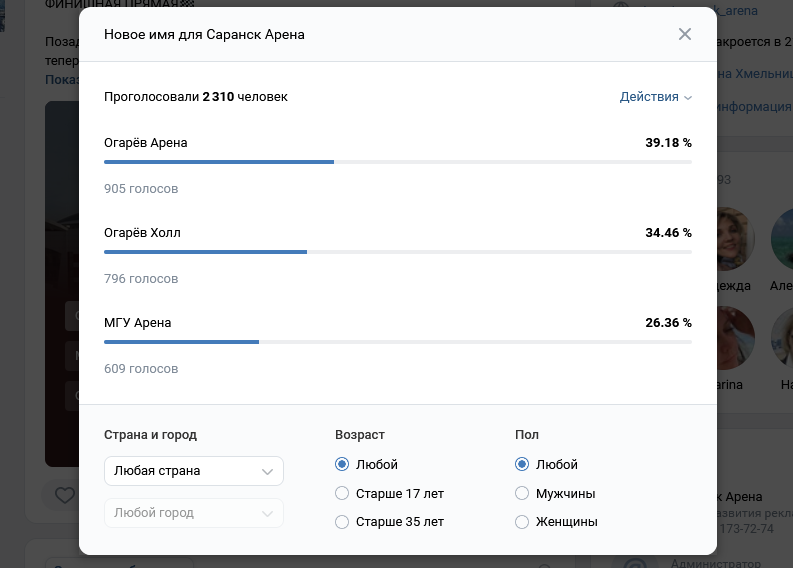Select Старше 17 лет age filter
Viewport: 793px width, 568px height.
point(342,493)
